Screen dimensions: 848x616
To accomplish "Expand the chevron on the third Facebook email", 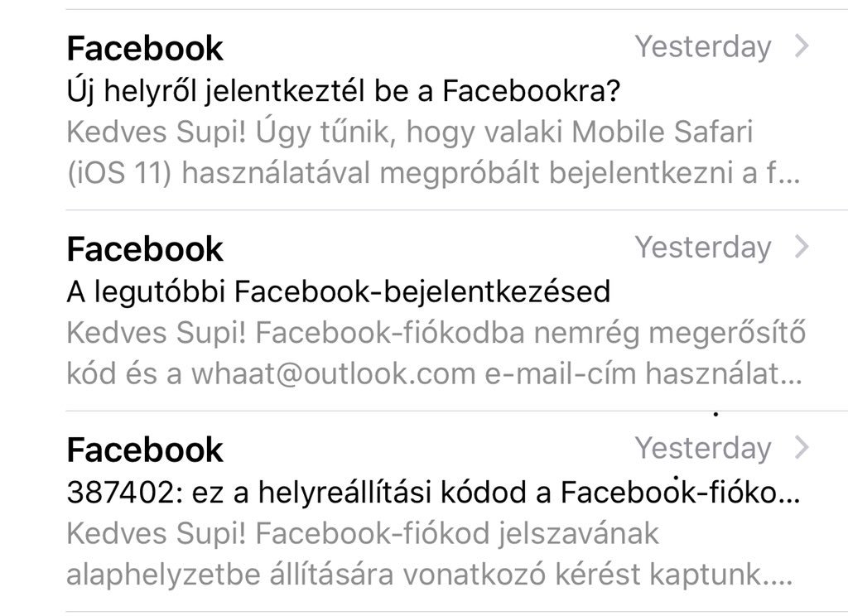I will [802, 447].
